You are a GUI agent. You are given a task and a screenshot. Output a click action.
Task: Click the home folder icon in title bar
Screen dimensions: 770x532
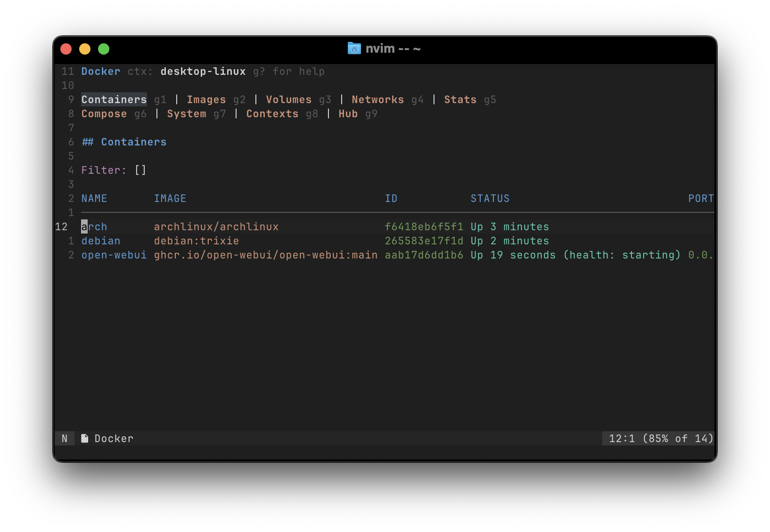(354, 48)
